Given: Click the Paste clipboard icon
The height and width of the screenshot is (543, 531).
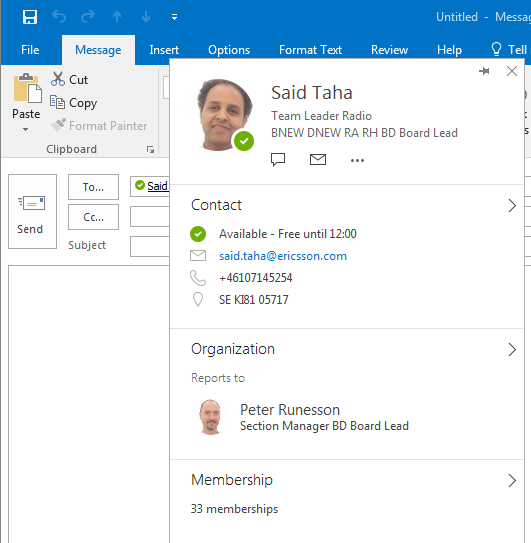Looking at the screenshot, I should [x=27, y=88].
